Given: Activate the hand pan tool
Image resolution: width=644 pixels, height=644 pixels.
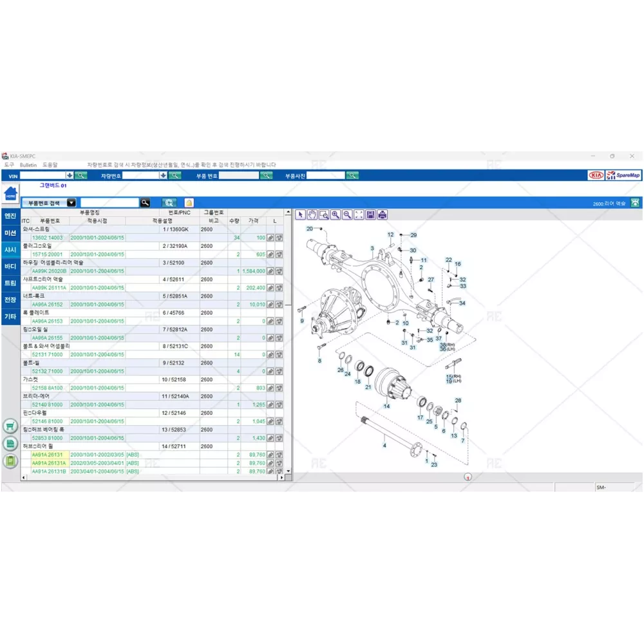Looking at the screenshot, I should tap(312, 214).
